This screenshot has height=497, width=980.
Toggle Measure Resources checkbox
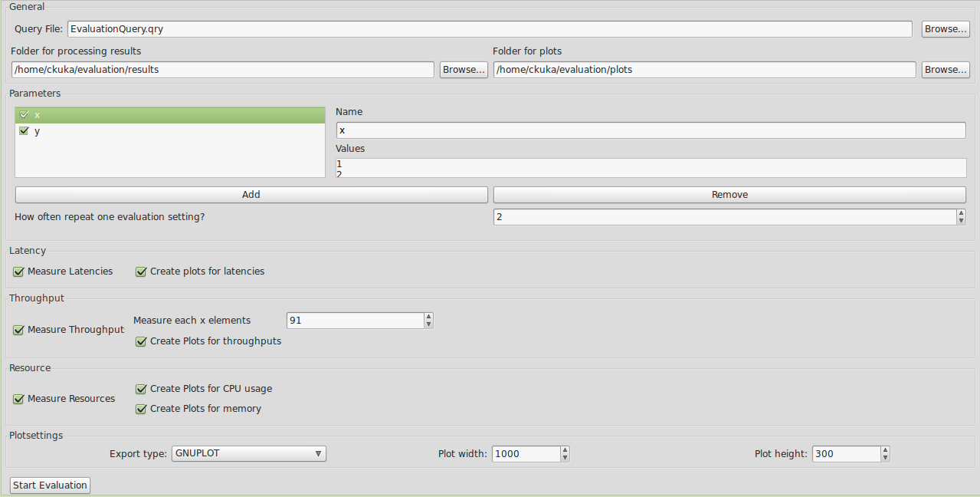point(18,399)
